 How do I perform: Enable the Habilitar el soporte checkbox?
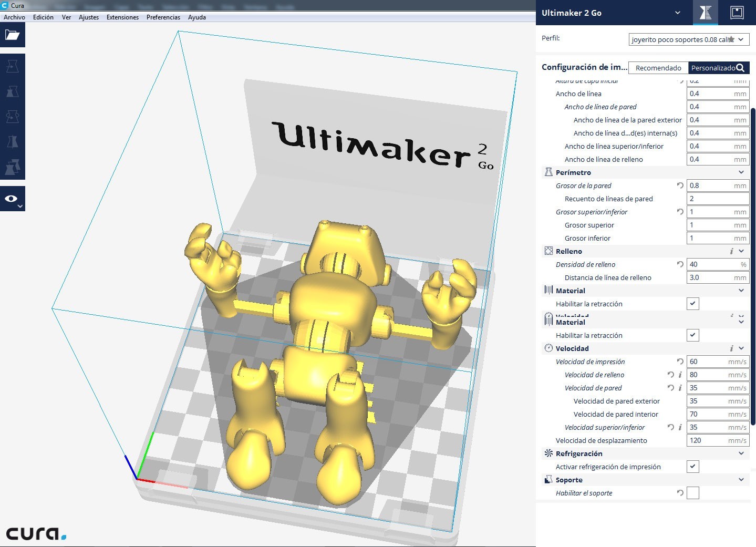[x=692, y=493]
